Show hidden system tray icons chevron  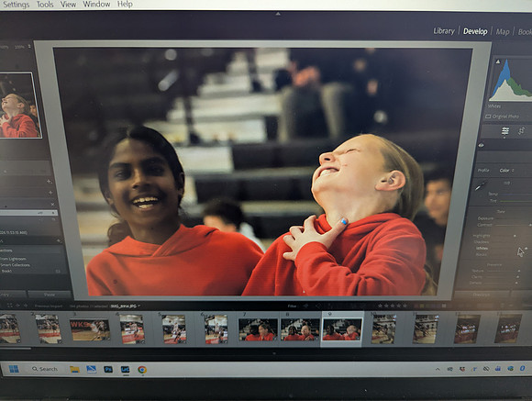(x=438, y=369)
